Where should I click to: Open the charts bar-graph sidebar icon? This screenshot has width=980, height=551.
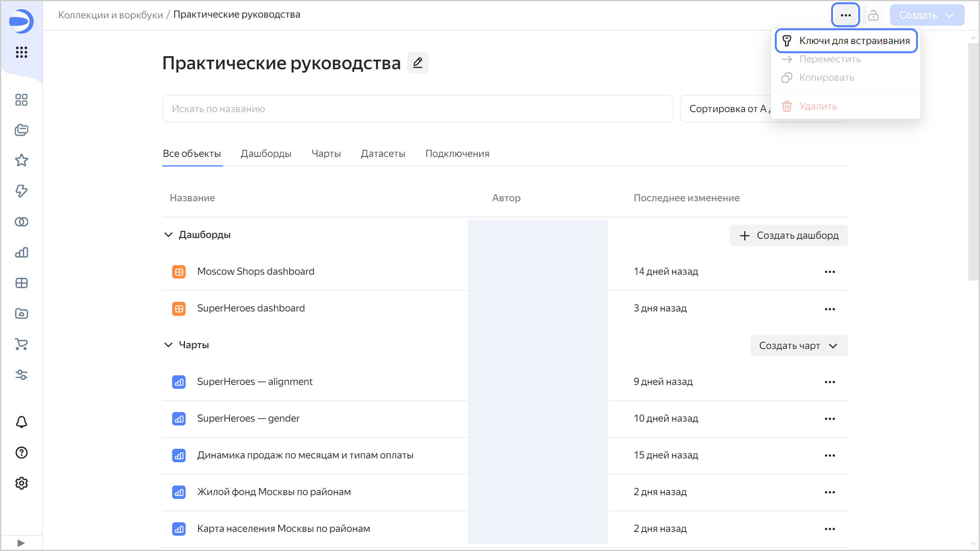click(21, 253)
